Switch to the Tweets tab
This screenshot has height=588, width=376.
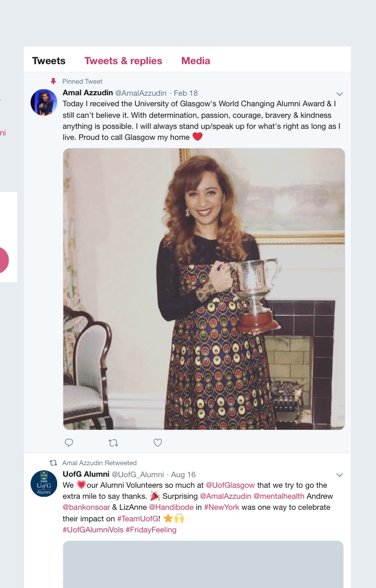tap(49, 61)
